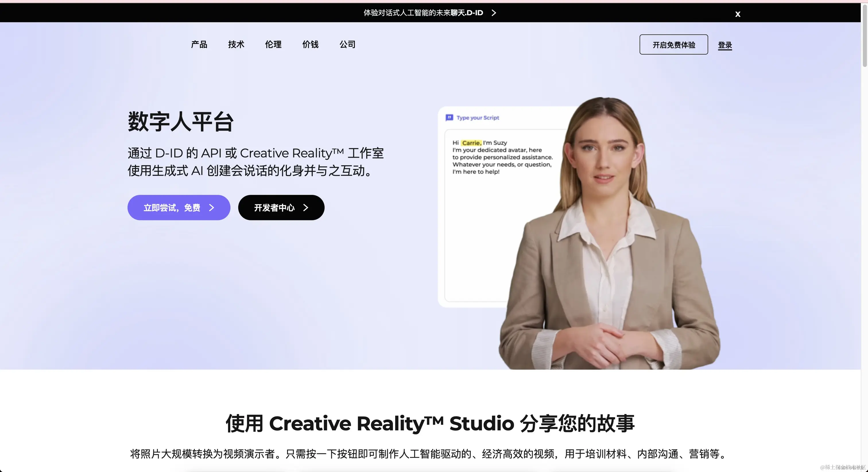
Task: Expand the 公司 navigation item
Action: (347, 44)
